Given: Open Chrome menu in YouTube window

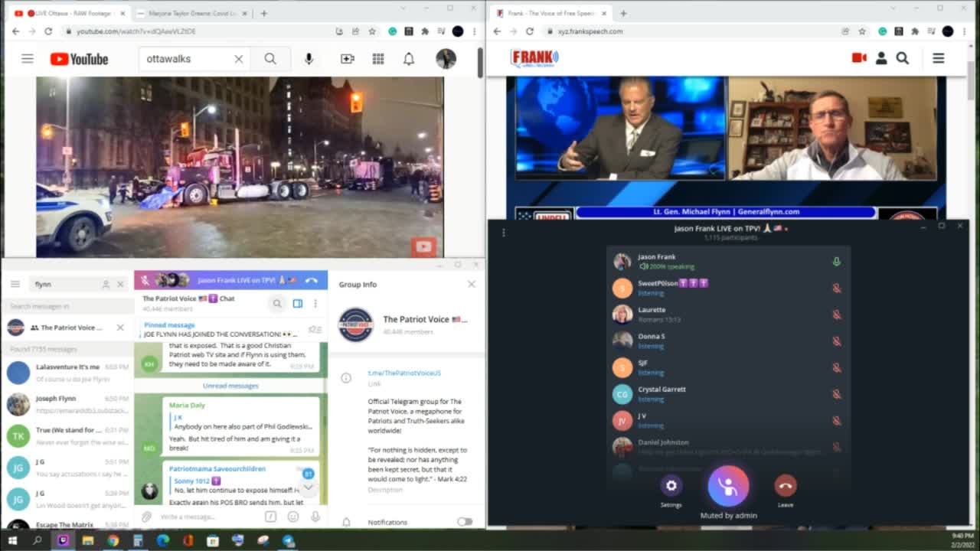Looking at the screenshot, I should click(475, 31).
